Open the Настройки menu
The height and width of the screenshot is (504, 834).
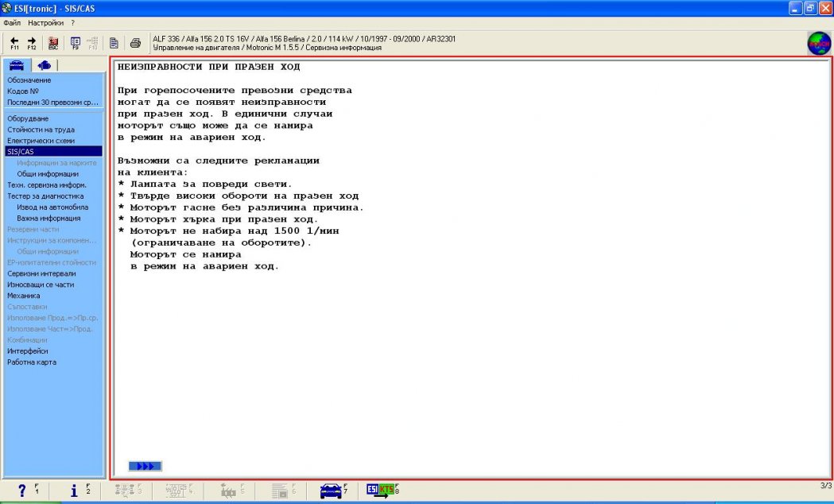point(45,23)
